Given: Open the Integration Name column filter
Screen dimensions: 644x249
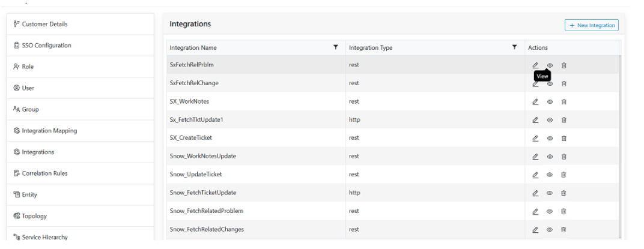Looking at the screenshot, I should tap(336, 47).
